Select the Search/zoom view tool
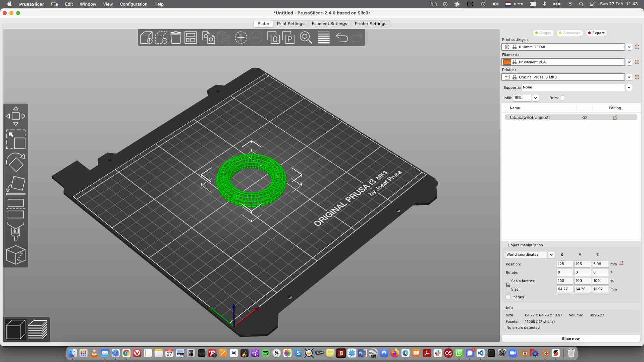 (307, 38)
